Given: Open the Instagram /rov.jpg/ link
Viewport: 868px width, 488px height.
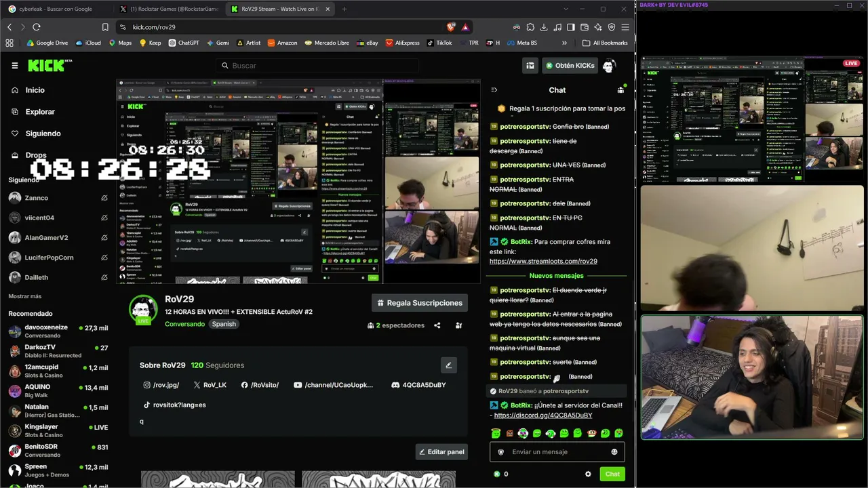Looking at the screenshot, I should 161,385.
